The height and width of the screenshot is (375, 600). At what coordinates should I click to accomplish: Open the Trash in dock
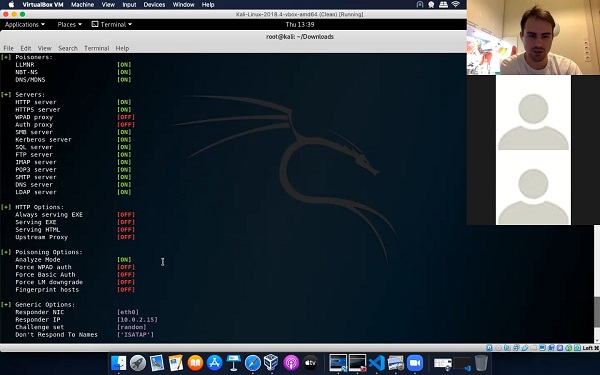(x=481, y=363)
